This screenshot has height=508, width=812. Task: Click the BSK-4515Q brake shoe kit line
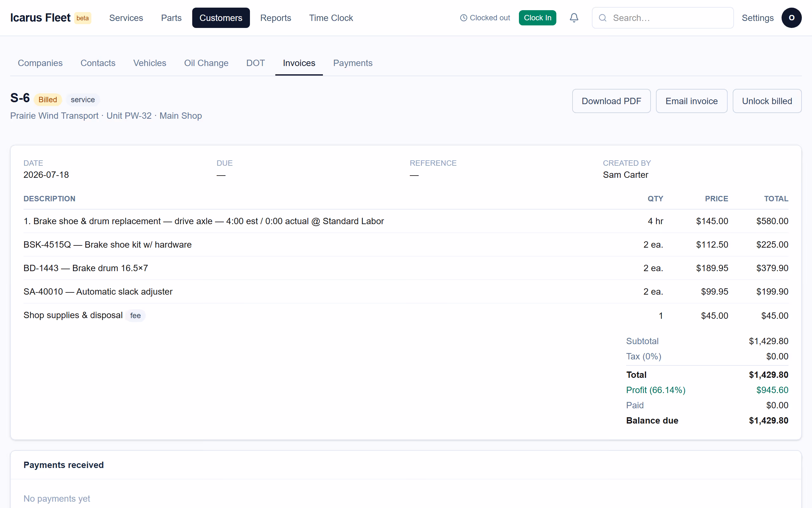click(x=406, y=244)
